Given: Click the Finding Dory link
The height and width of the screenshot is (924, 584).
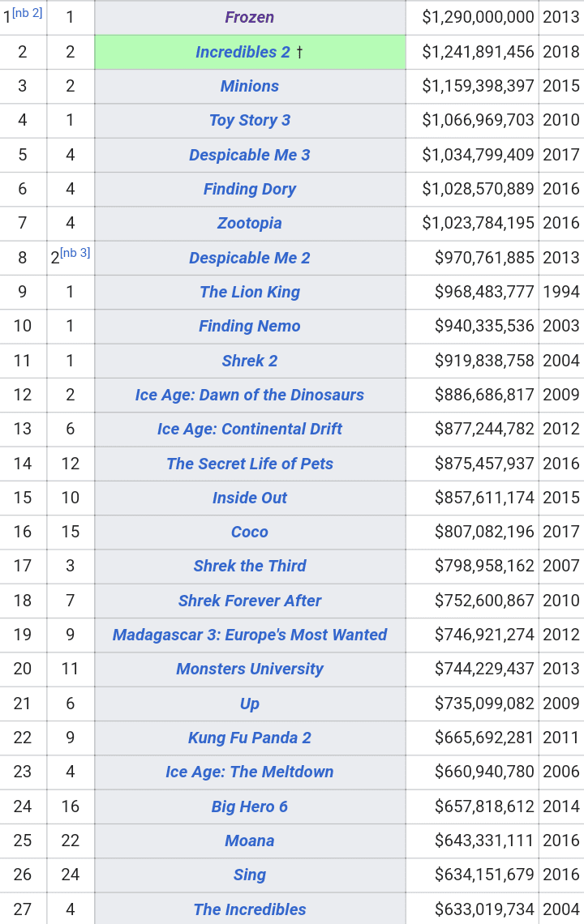Looking at the screenshot, I should pos(250,189).
